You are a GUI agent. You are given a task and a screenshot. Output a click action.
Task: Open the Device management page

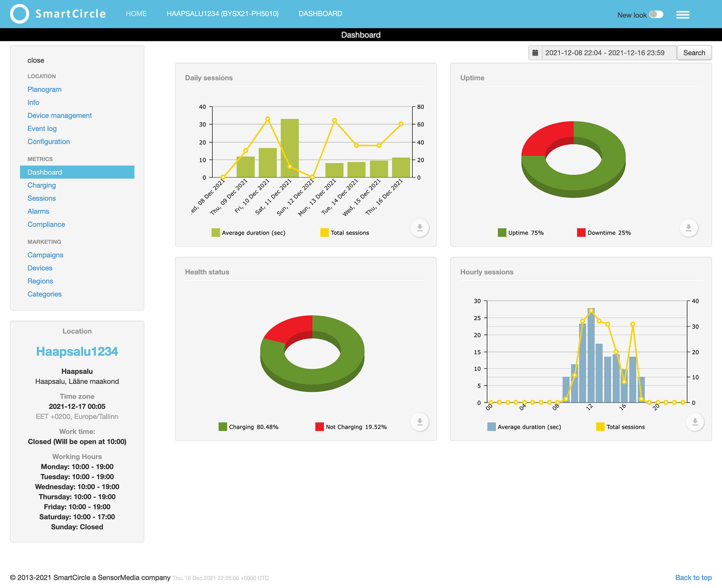pyautogui.click(x=59, y=115)
